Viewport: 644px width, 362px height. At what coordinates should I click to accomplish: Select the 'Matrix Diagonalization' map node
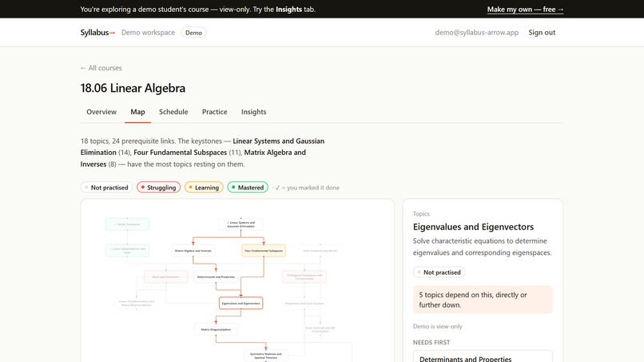pos(216,329)
